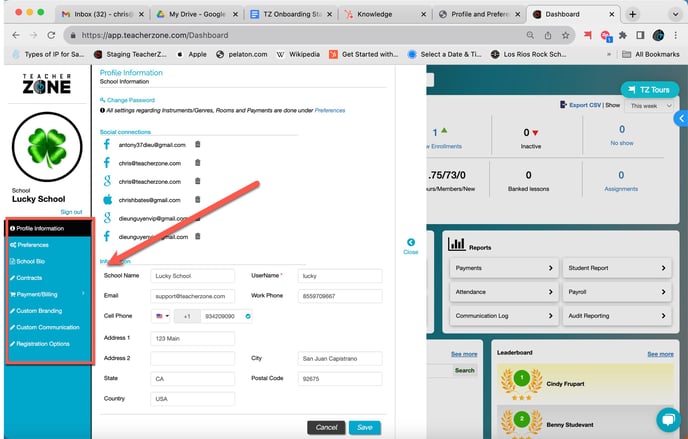Open a new browser tab

coord(632,14)
